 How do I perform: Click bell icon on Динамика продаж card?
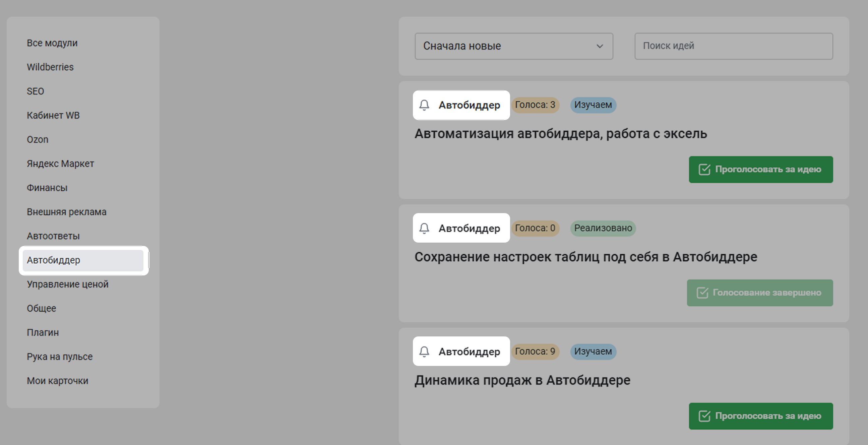coord(424,352)
